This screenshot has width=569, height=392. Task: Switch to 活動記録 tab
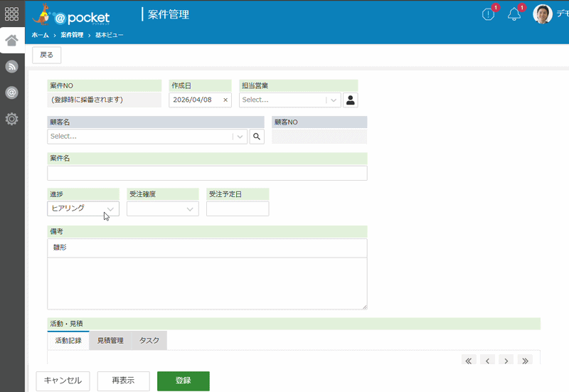(x=68, y=341)
